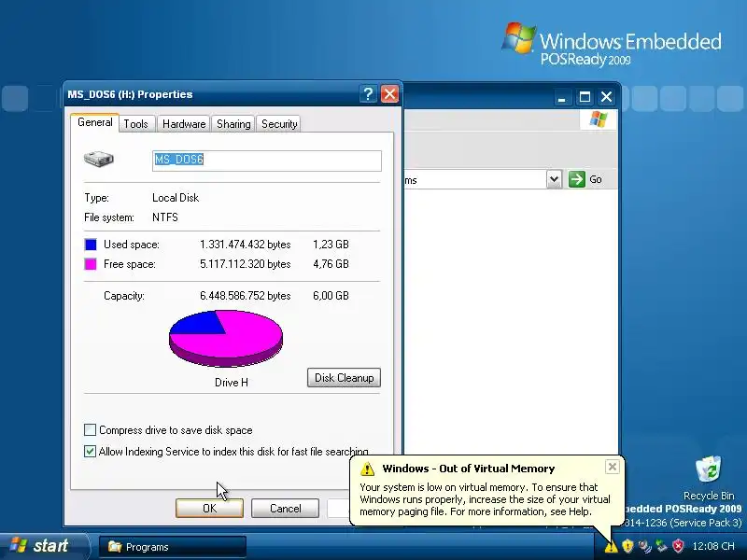The image size is (747, 560).
Task: Click the Drive H label under pie chart
Action: click(232, 383)
